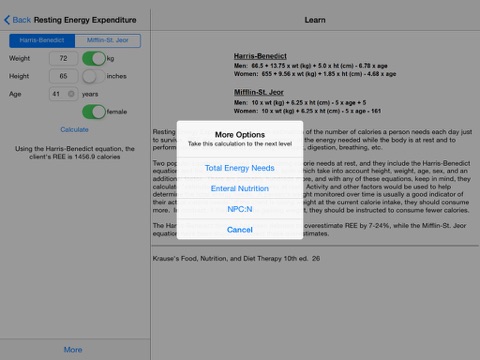The image size is (480, 360).
Task: Click the Weight input field showing 72
Action: tap(64, 58)
